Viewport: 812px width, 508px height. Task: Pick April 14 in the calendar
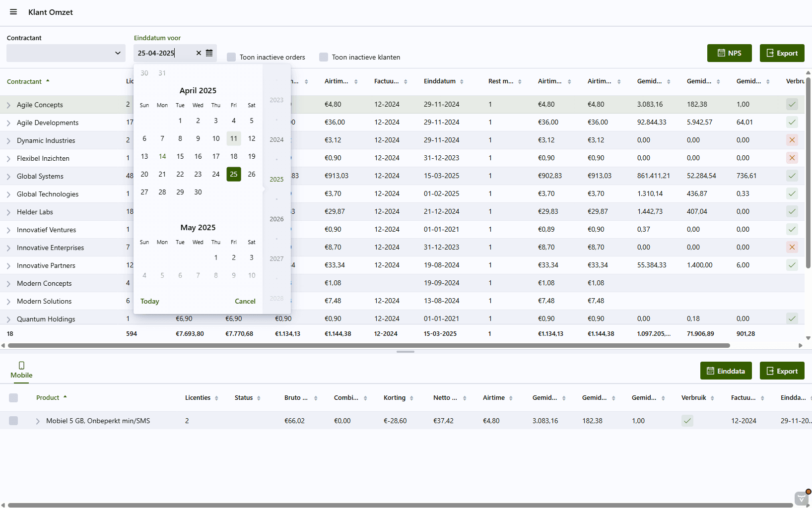coord(162,156)
